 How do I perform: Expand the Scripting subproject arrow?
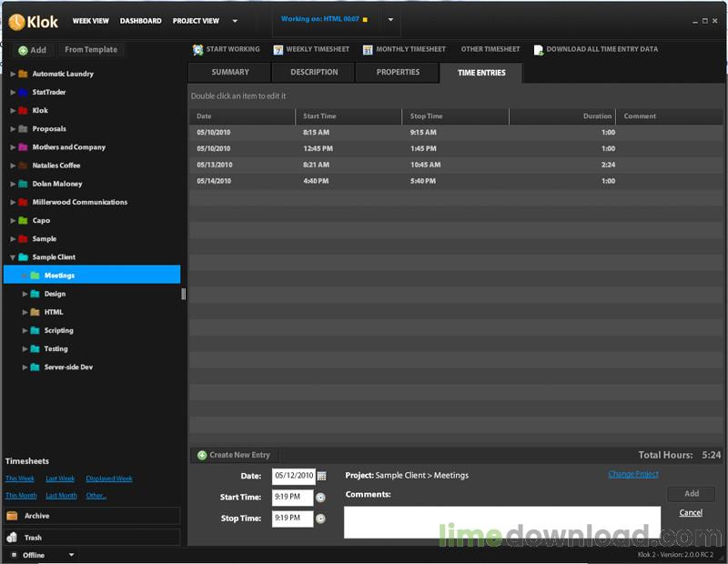[x=25, y=330]
